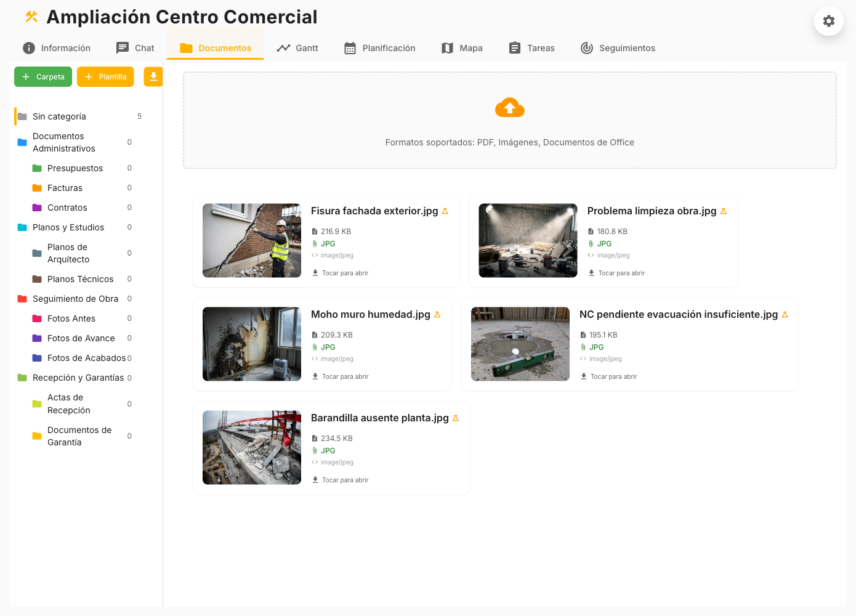The height and width of the screenshot is (616, 856).
Task: Switch to the Tareas tab
Action: point(531,47)
